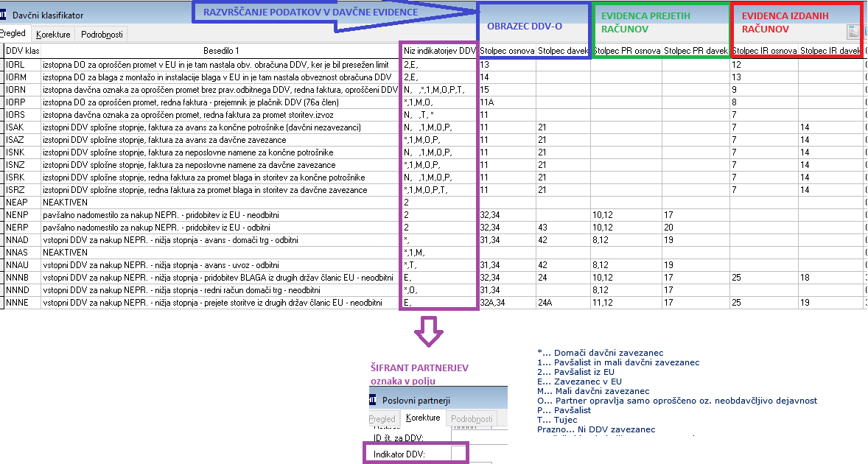Click the report icon right of the tabs
The height and width of the screenshot is (464, 868).
853,32
